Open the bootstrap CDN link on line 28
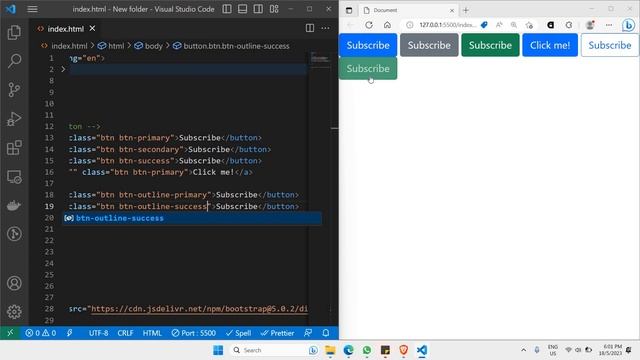The height and width of the screenshot is (360, 640). coord(199,309)
